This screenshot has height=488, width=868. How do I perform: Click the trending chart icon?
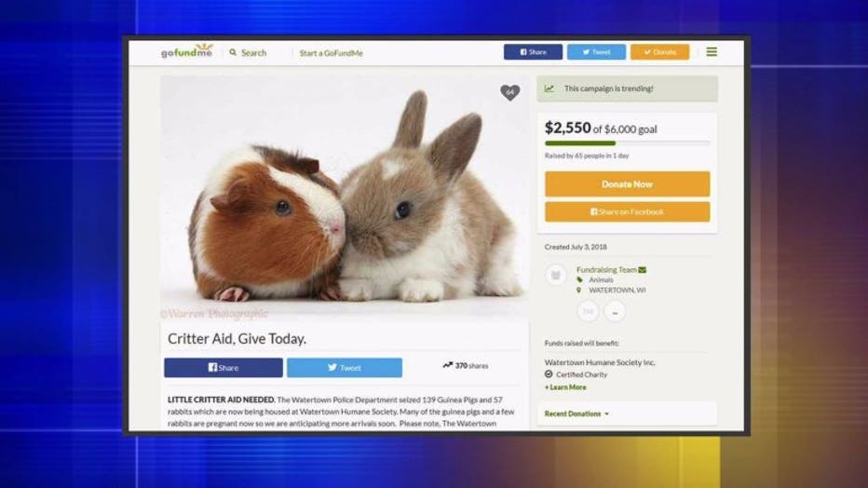click(x=549, y=88)
